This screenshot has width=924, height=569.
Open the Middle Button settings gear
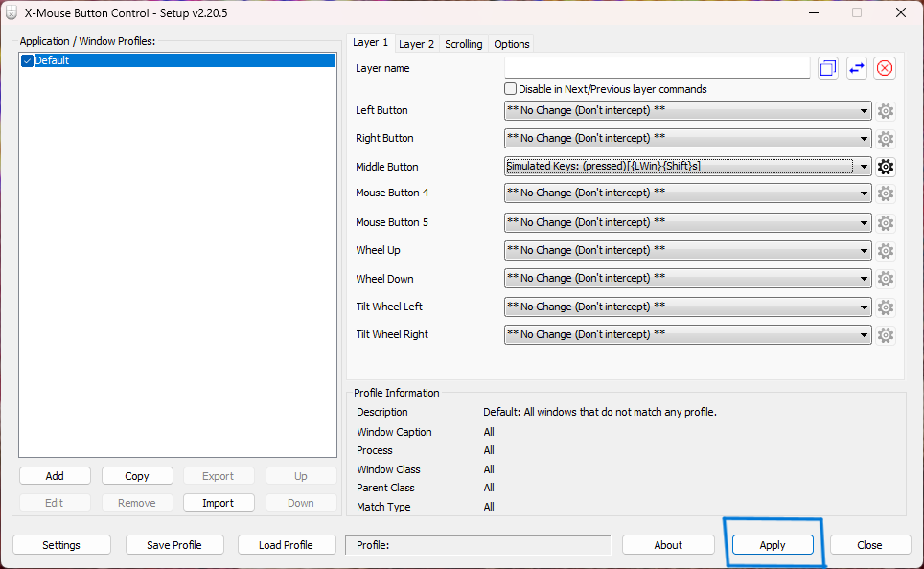point(885,167)
